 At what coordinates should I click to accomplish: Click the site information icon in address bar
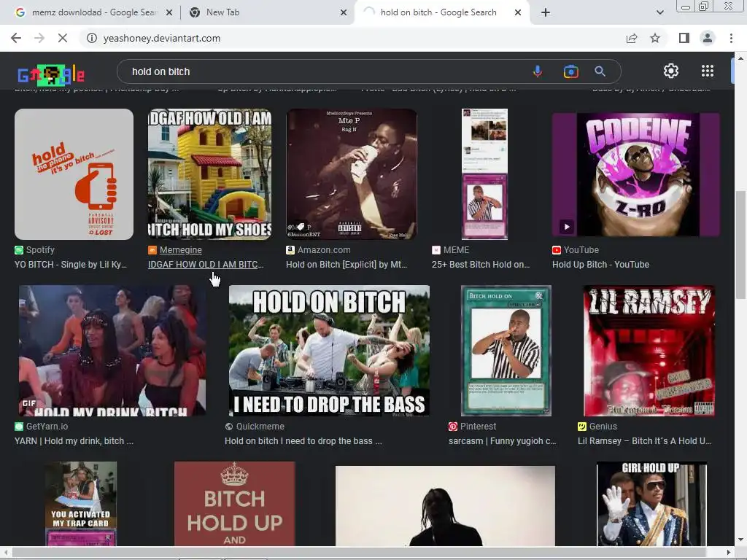pos(91,38)
